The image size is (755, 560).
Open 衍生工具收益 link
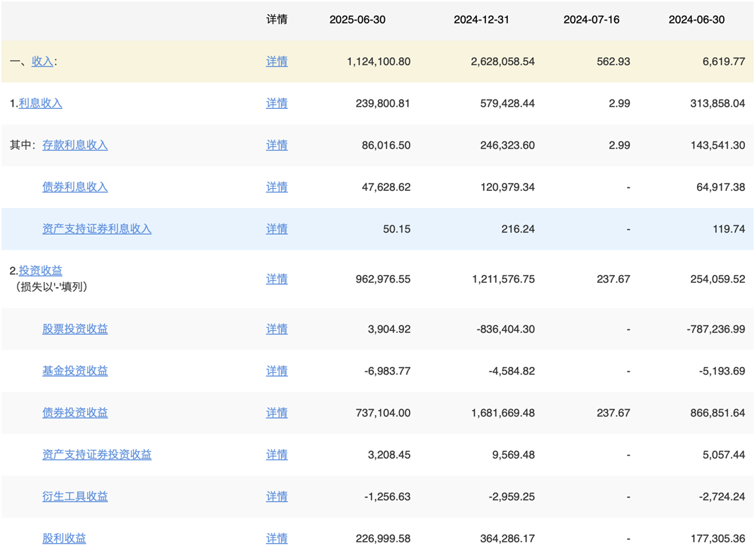tap(75, 496)
